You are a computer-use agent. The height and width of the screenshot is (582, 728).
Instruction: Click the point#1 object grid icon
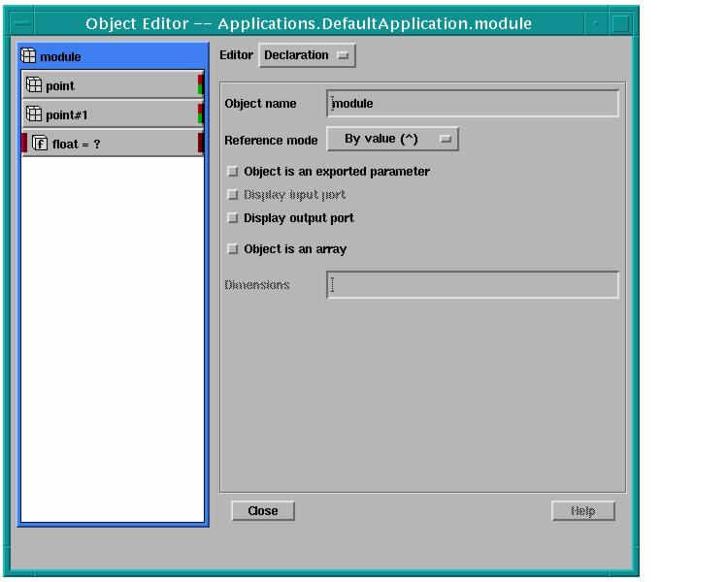click(34, 114)
